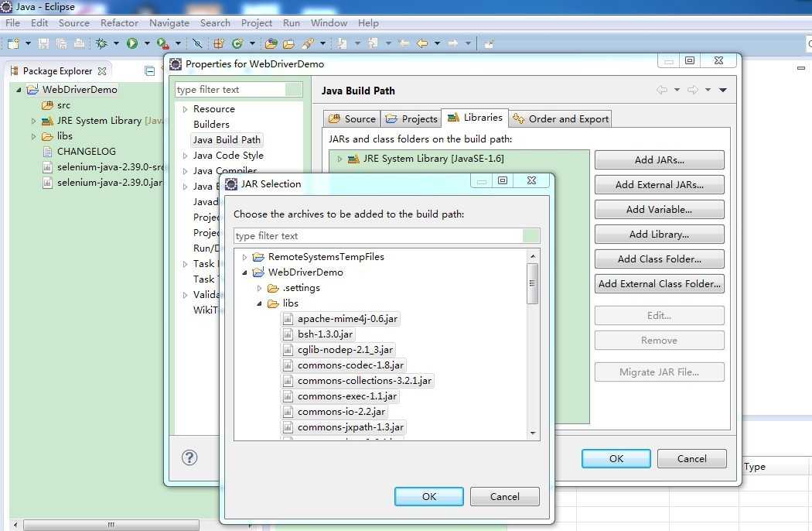This screenshot has width=812, height=531.
Task: Click the forward arrow in the Java Build Path header
Action: pyautogui.click(x=692, y=90)
